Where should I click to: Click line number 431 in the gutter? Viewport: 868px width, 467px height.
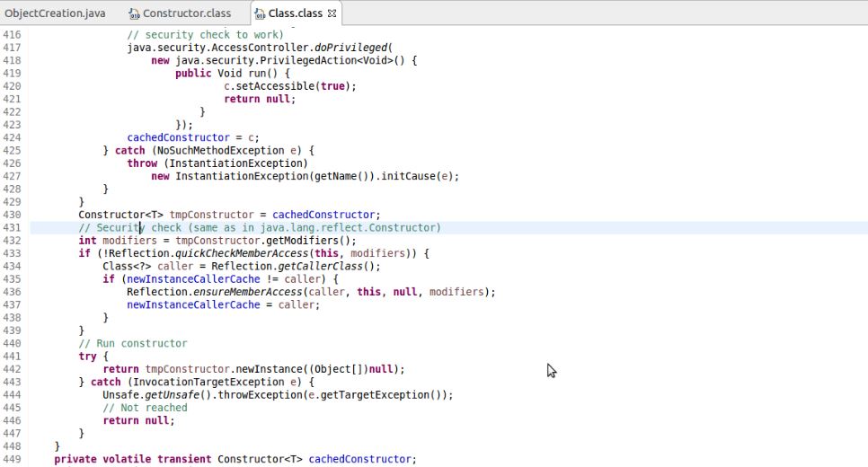pyautogui.click(x=12, y=227)
